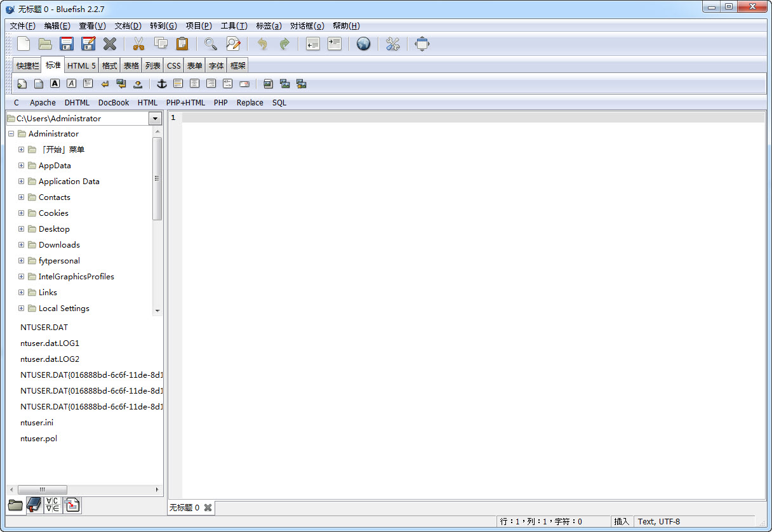Open the PHP+HTML snippets menu
The image size is (772, 532).
pyautogui.click(x=185, y=103)
